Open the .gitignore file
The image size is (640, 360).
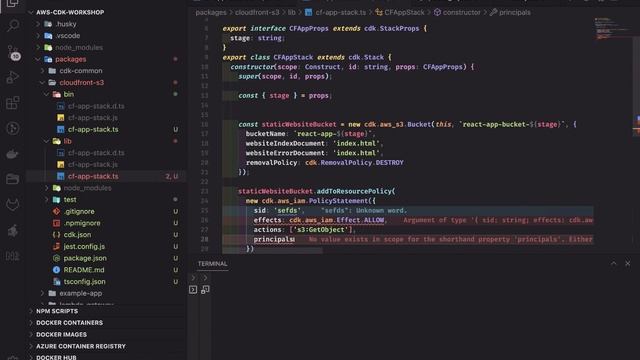tap(79, 211)
